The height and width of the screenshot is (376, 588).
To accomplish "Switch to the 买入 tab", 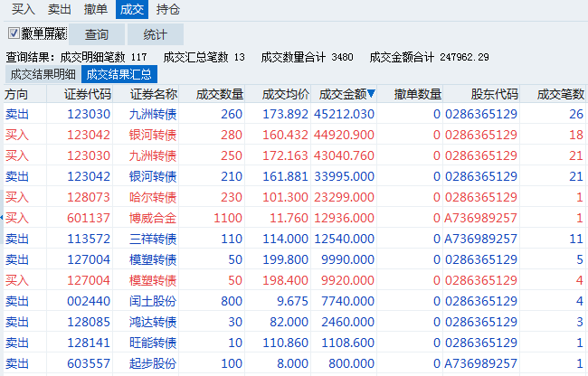I will click(x=24, y=9).
